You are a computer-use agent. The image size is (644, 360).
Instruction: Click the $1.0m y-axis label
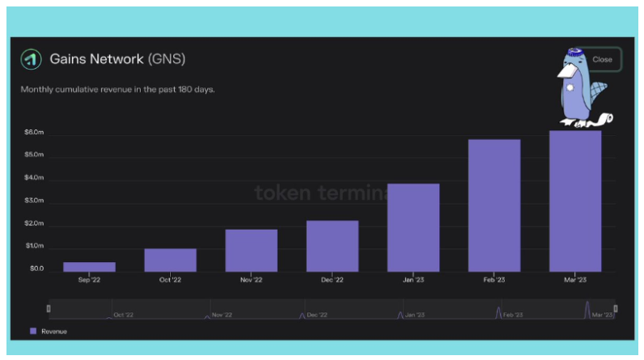tap(35, 246)
